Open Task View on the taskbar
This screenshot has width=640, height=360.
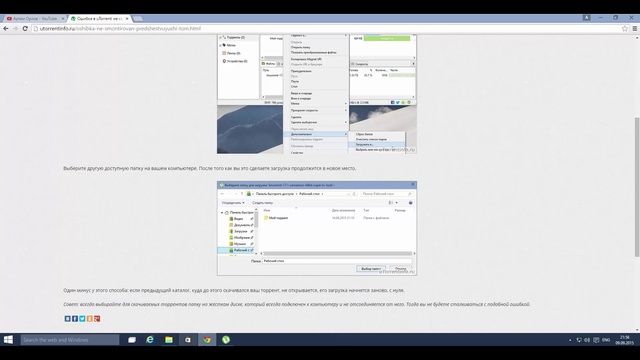click(x=132, y=340)
